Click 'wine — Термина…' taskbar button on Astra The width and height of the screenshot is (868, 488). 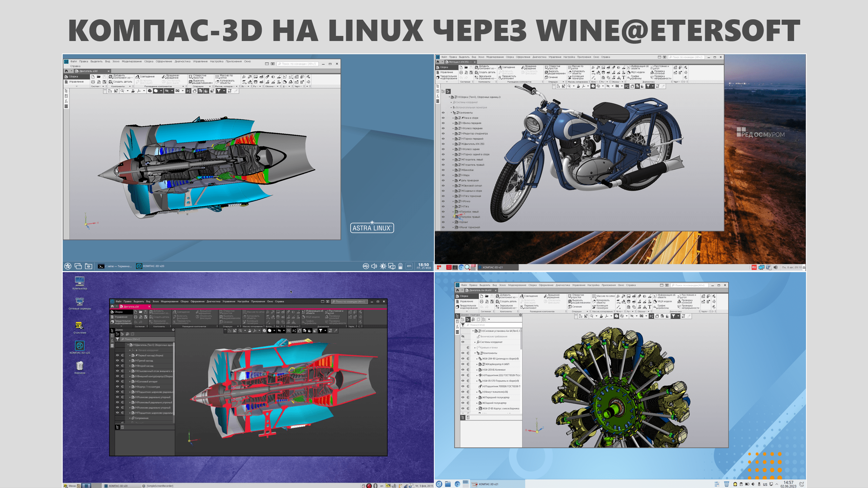[x=115, y=266]
